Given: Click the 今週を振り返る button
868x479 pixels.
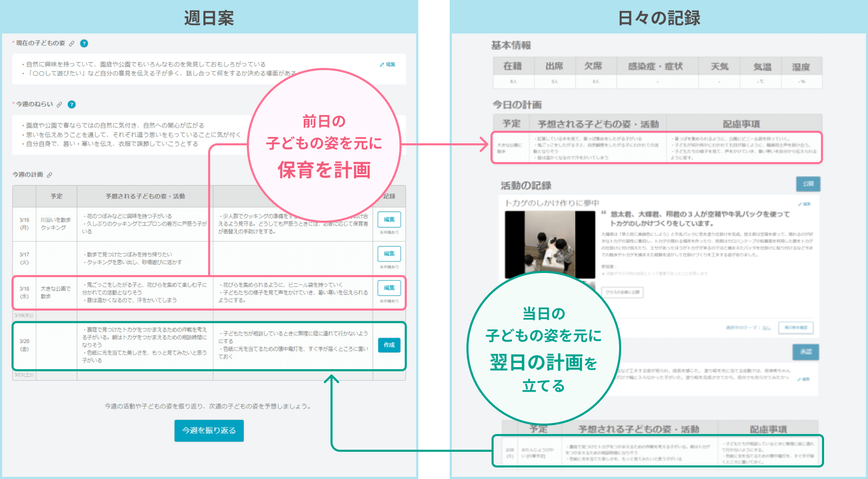Looking at the screenshot, I should (209, 430).
